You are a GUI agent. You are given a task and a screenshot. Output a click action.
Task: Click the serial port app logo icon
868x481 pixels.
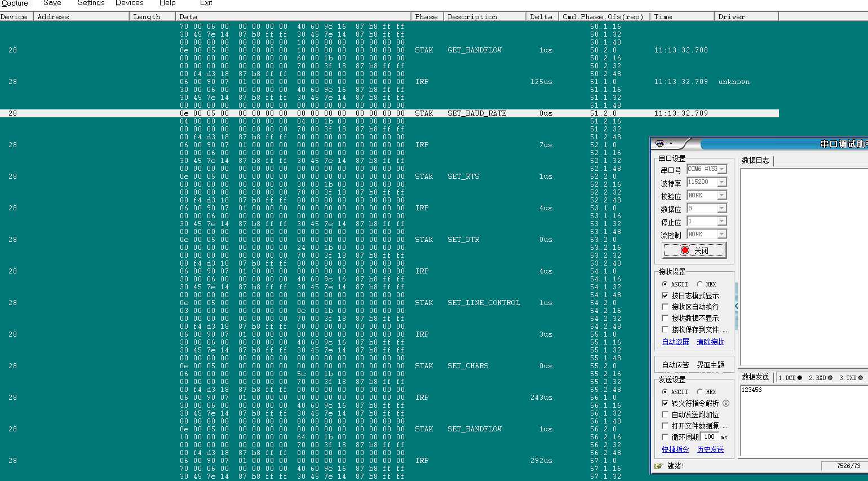(660, 143)
